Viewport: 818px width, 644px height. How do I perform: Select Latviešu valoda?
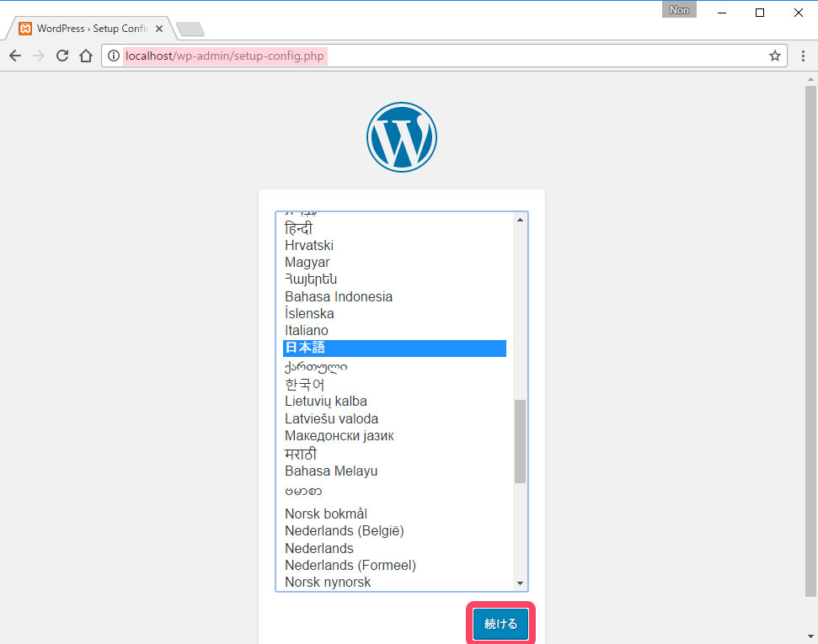point(394,418)
